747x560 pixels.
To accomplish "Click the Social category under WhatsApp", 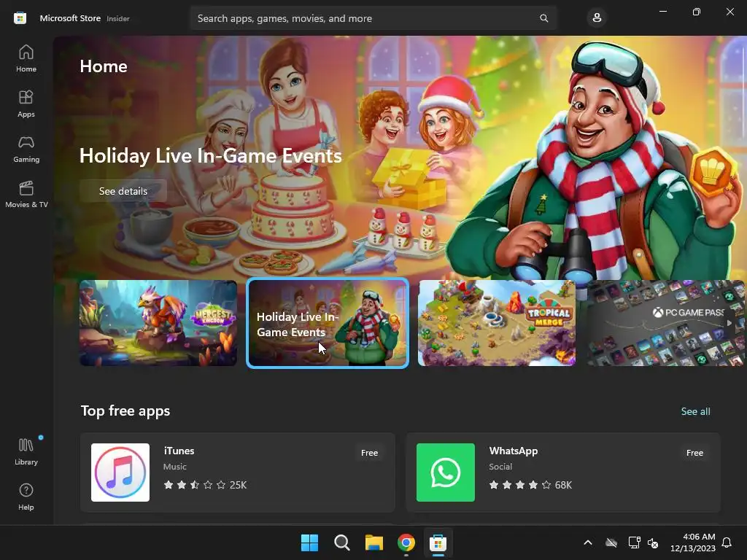I will [500, 467].
